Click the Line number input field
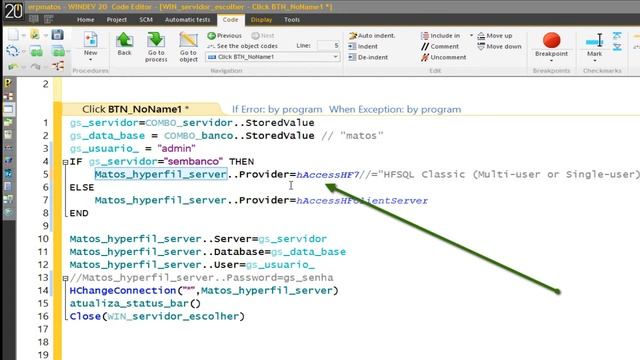 (x=329, y=45)
